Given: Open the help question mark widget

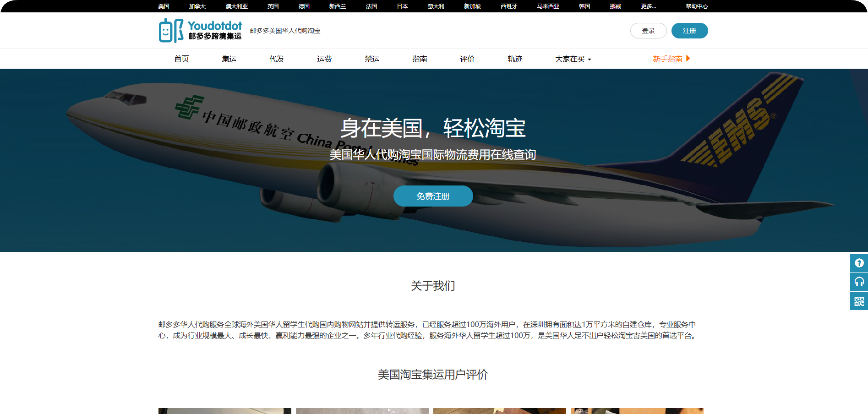Looking at the screenshot, I should [x=859, y=263].
